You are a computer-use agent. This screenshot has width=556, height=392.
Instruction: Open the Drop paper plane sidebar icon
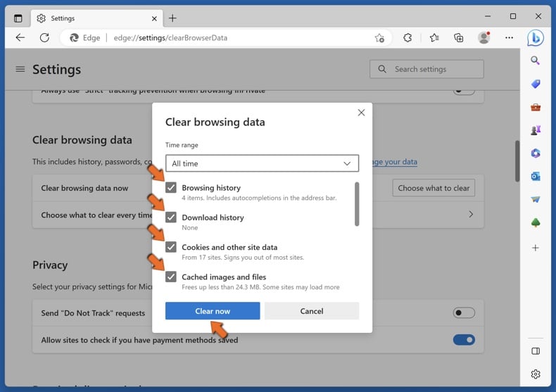(536, 200)
